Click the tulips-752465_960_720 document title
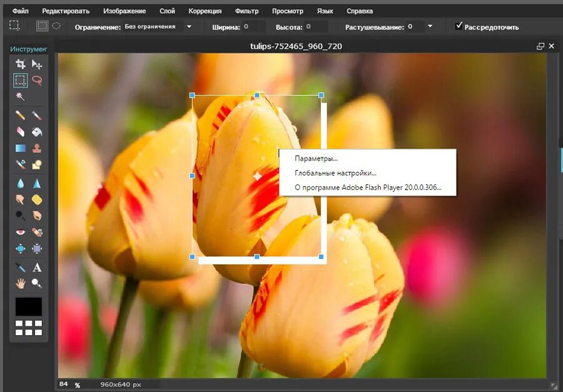The width and height of the screenshot is (563, 392). coord(296,46)
